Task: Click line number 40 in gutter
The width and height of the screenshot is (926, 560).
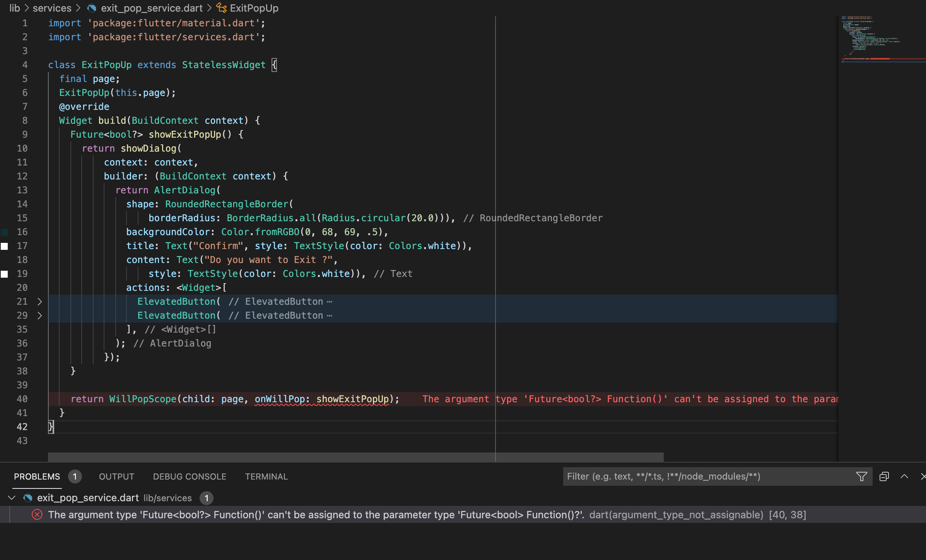Action: tap(22, 399)
